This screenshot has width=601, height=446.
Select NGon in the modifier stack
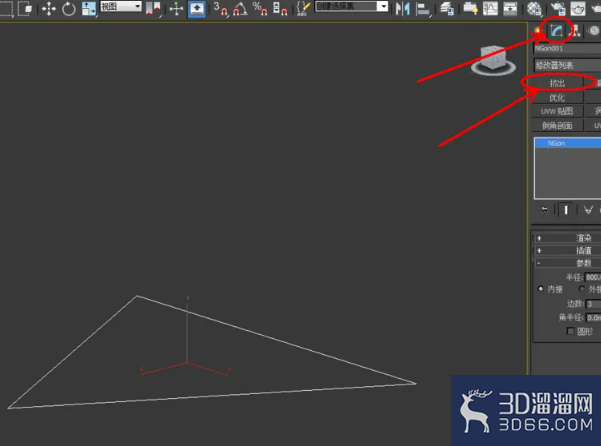click(x=568, y=143)
